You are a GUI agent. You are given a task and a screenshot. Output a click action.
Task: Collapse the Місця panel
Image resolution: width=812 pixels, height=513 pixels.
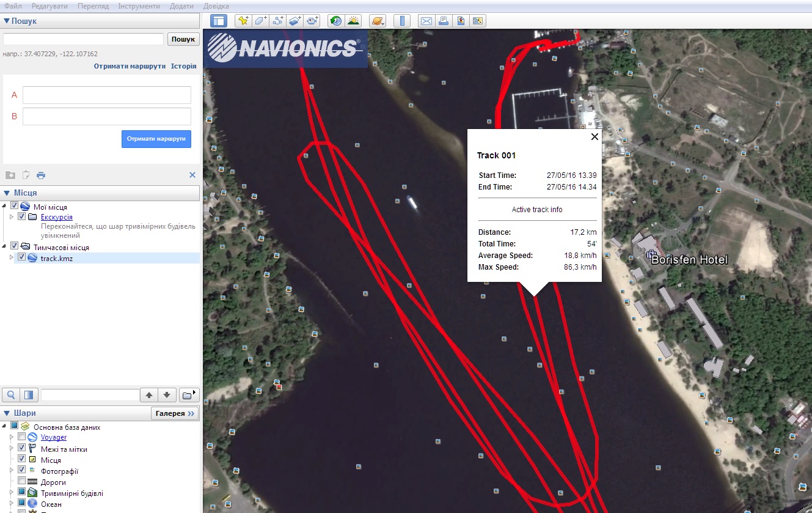(7, 193)
